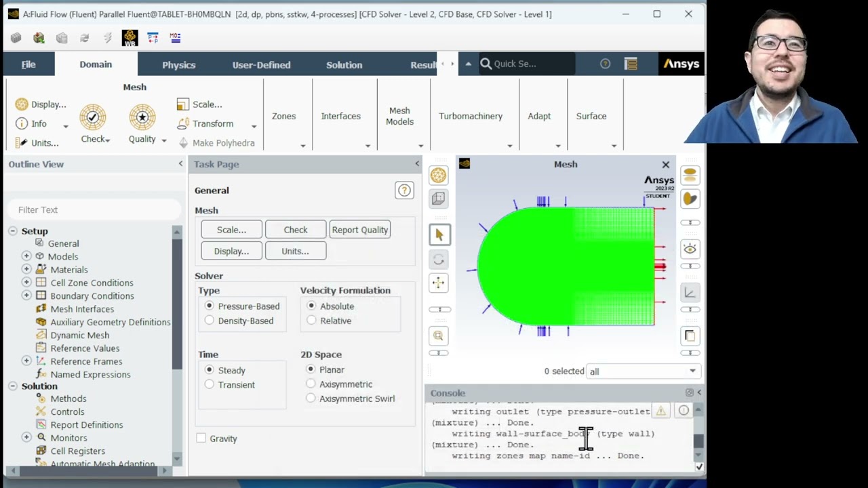
Task: Expand Cell Zone Conditions node
Action: (26, 283)
